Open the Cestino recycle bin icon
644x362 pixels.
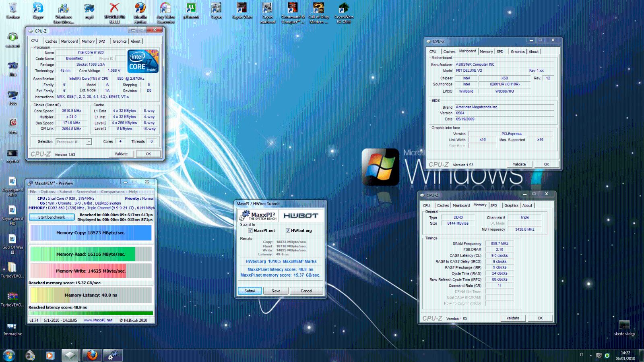click(13, 11)
